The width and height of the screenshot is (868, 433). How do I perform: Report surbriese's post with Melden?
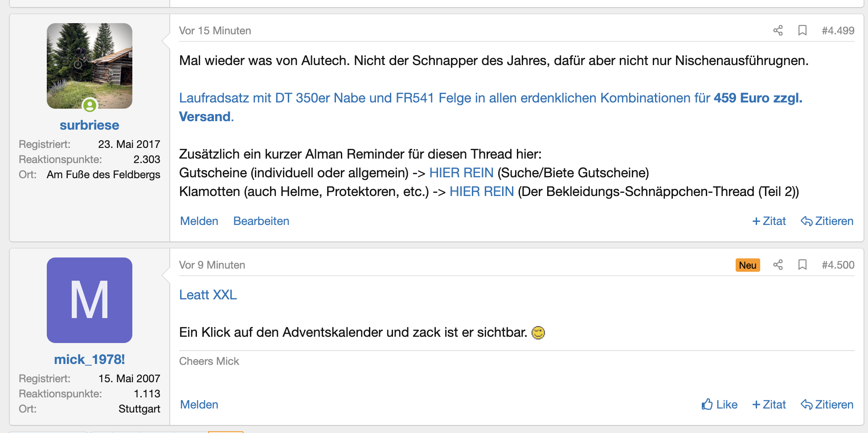click(x=199, y=221)
